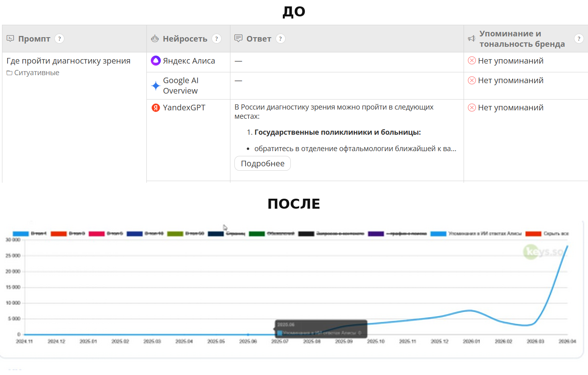This screenshot has height=375, width=588.
Task: Click the 'Google AI Overview' name text
Action: (181, 86)
